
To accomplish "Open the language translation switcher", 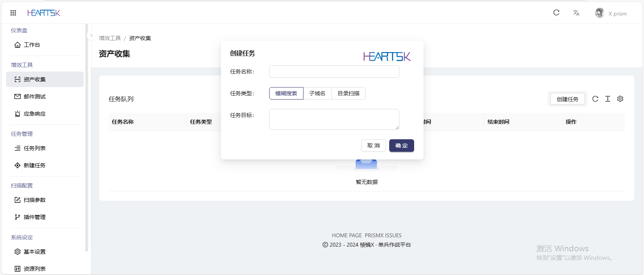I will [x=576, y=13].
